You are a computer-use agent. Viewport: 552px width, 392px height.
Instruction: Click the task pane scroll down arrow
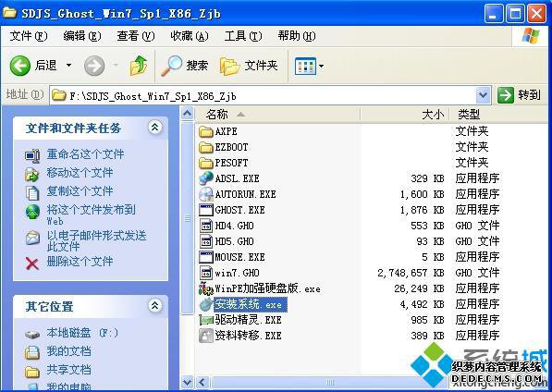coord(188,382)
